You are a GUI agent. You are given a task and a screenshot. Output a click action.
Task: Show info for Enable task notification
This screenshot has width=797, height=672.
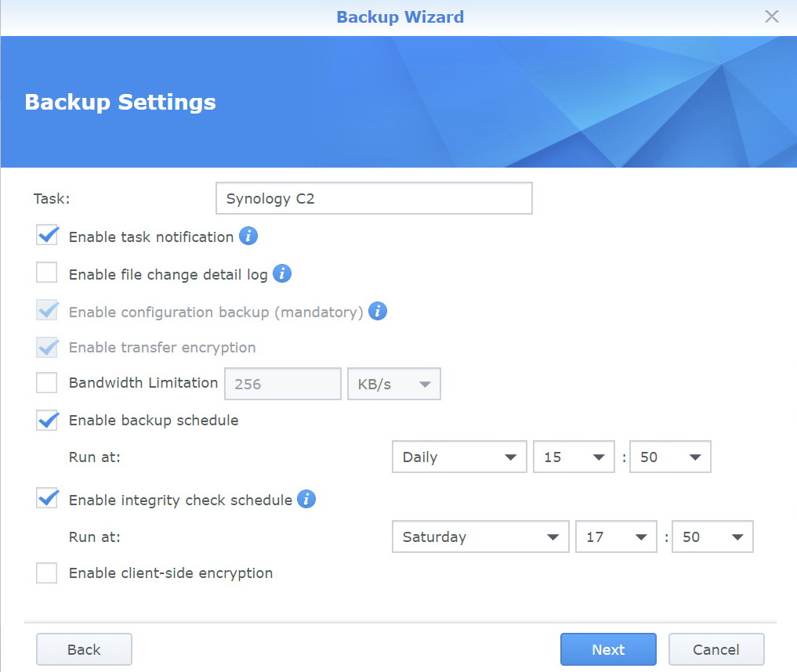tap(248, 236)
